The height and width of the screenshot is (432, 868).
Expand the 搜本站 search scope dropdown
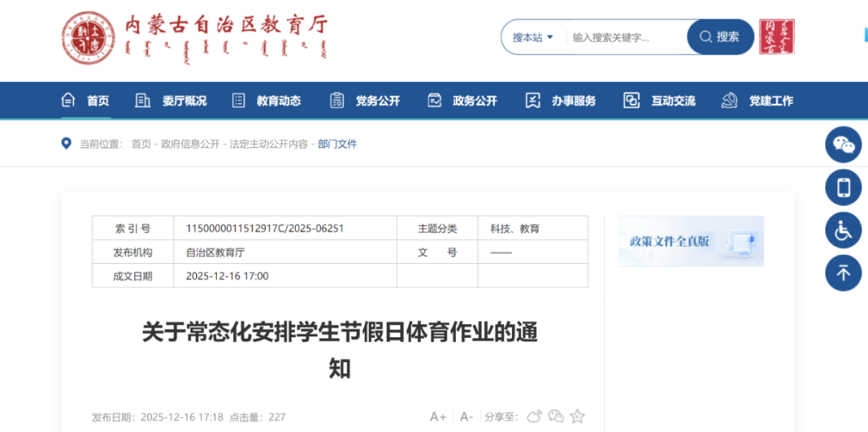[x=533, y=37]
